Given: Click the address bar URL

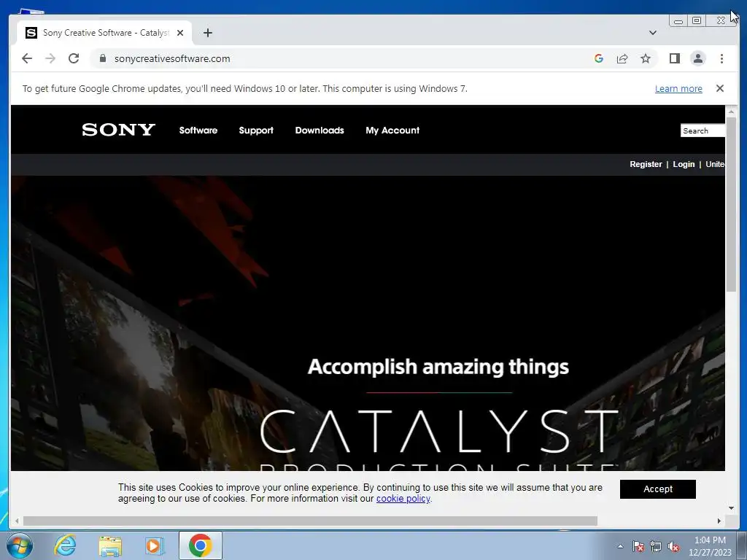Looking at the screenshot, I should (x=172, y=58).
